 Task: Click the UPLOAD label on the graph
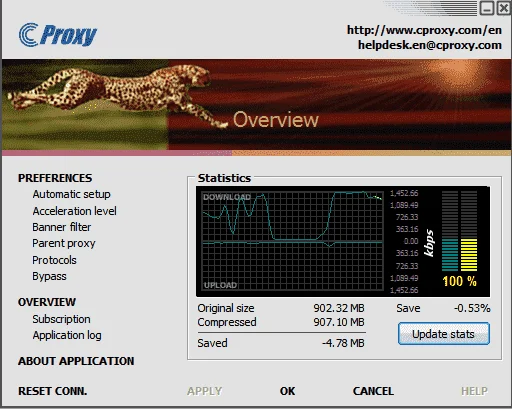coord(220,285)
